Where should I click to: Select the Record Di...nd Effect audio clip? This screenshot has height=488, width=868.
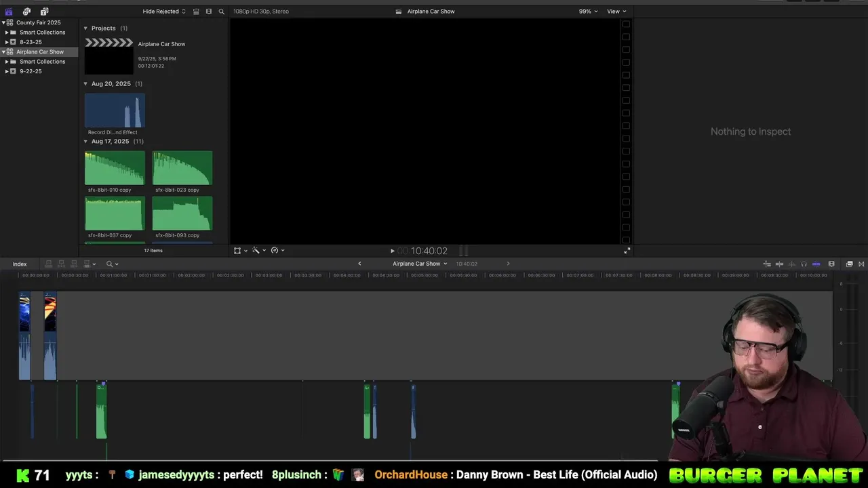click(x=115, y=111)
